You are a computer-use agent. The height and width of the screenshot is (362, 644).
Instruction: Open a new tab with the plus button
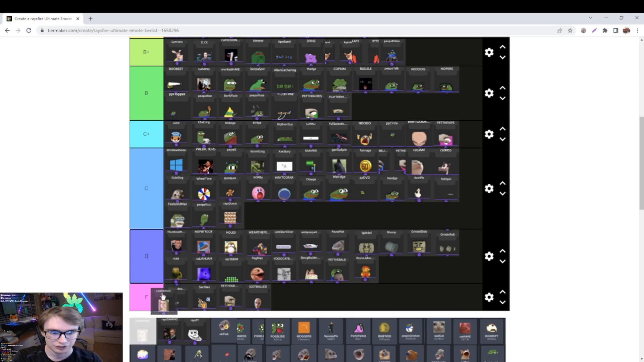click(90, 19)
